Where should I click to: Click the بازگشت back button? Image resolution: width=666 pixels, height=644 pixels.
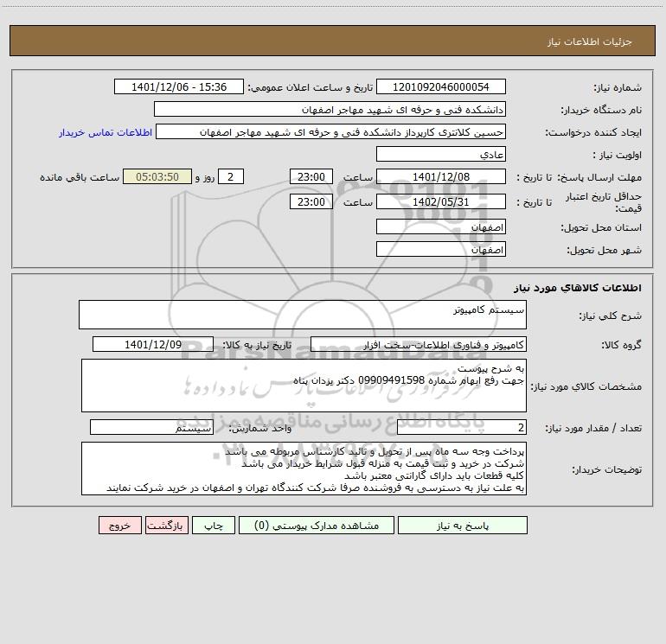point(166,525)
